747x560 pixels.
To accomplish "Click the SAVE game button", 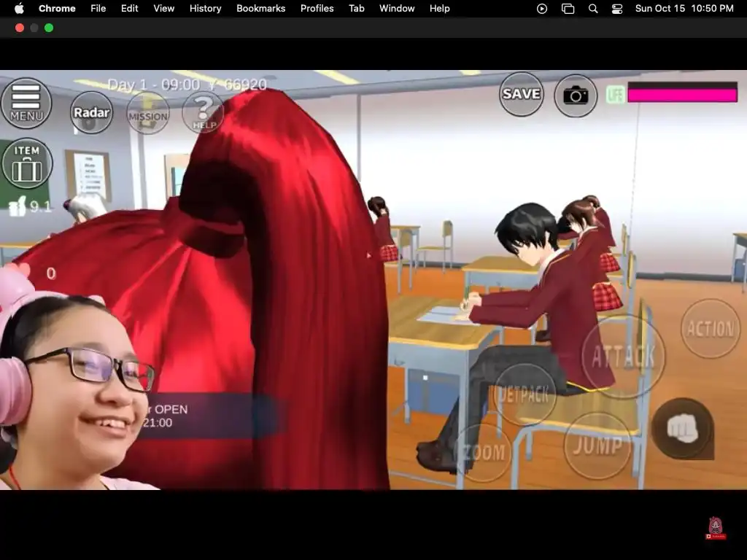I will 521,94.
